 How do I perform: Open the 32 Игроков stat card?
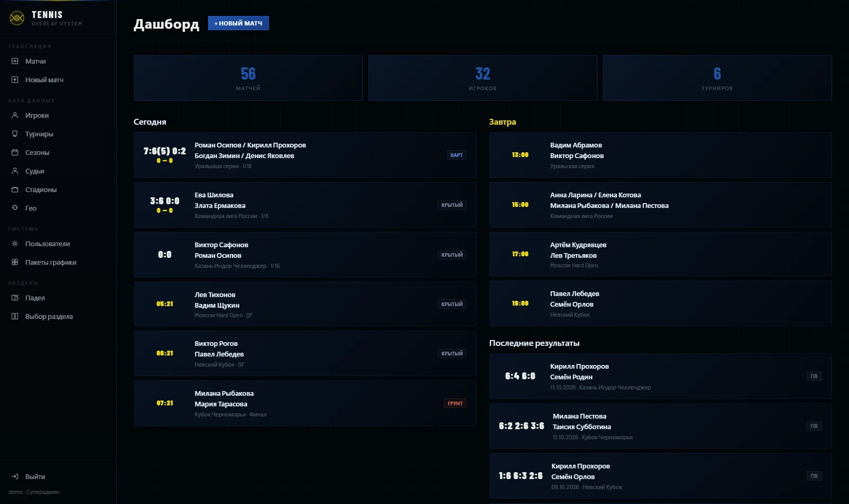483,78
